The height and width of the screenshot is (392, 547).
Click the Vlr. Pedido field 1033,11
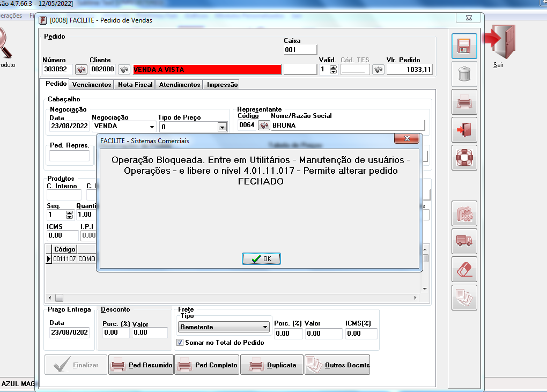tap(409, 69)
